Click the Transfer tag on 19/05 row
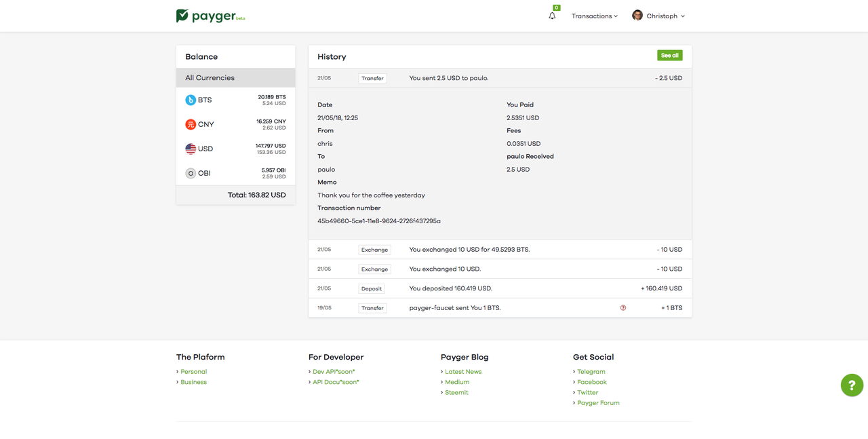This screenshot has width=868, height=439. [372, 308]
